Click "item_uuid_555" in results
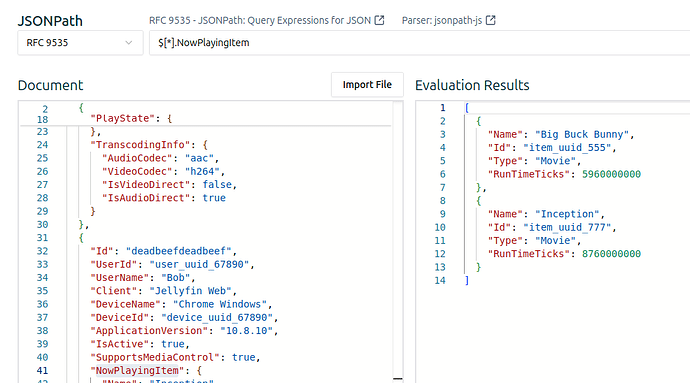 pyautogui.click(x=567, y=147)
